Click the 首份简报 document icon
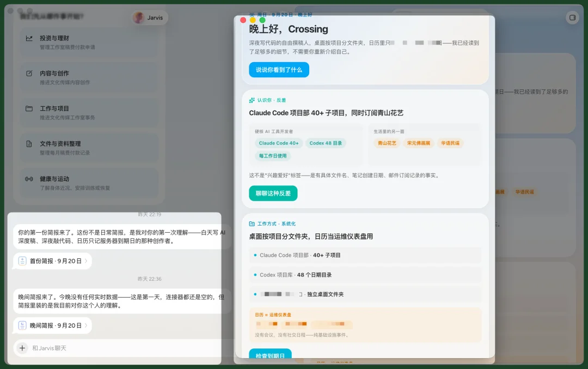 point(22,261)
